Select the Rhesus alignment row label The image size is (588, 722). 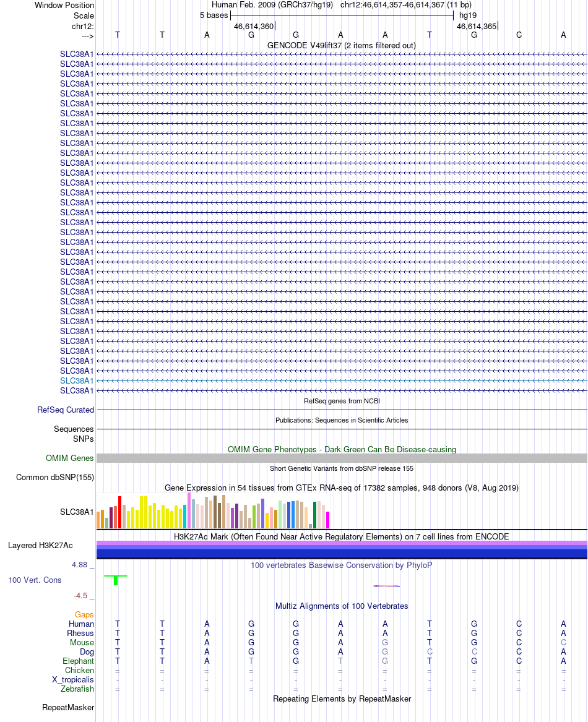click(80, 633)
